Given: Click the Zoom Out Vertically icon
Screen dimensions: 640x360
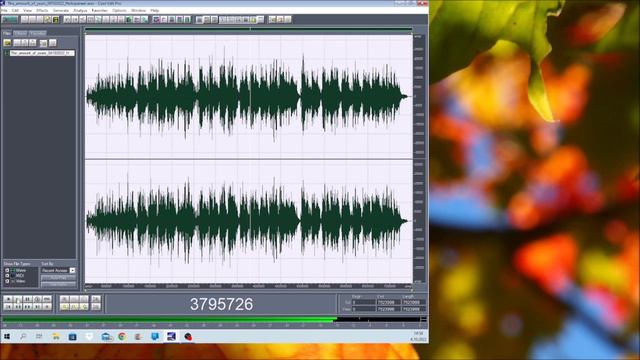Looking at the screenshot, I should click(x=96, y=307).
